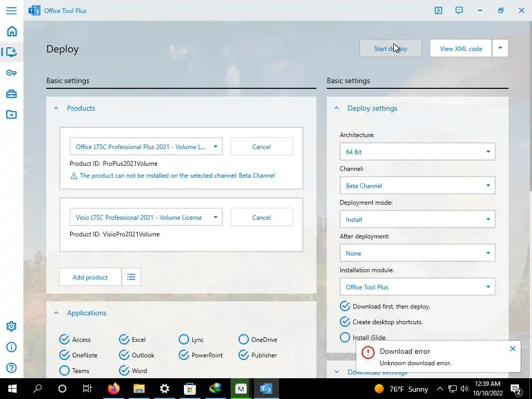Viewport: 532px width, 399px height.
Task: Select the Deploy sidebar icon
Action: coord(11,51)
